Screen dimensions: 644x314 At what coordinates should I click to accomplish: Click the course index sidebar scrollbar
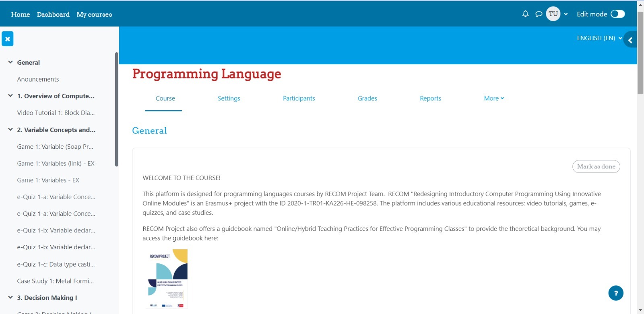[x=117, y=109]
